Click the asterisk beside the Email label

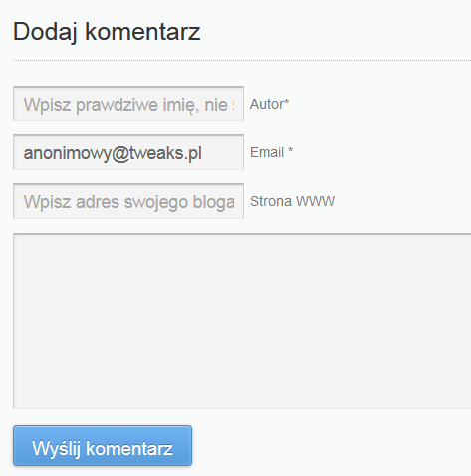coord(291,149)
